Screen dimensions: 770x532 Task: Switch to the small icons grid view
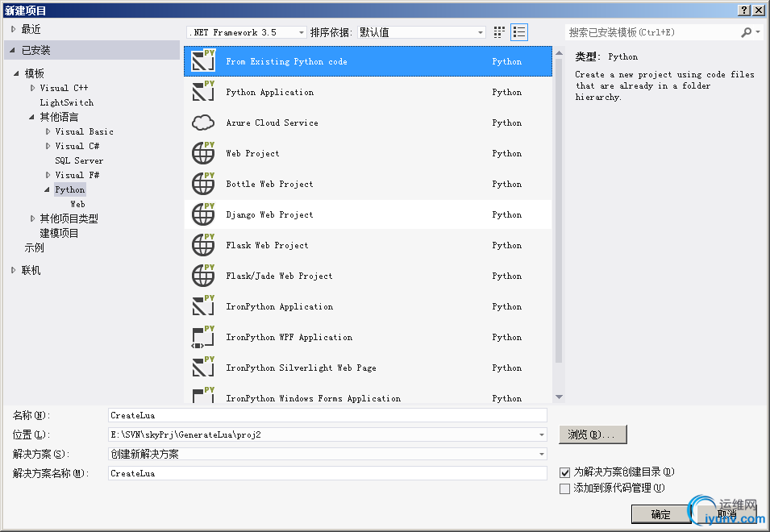coord(499,32)
